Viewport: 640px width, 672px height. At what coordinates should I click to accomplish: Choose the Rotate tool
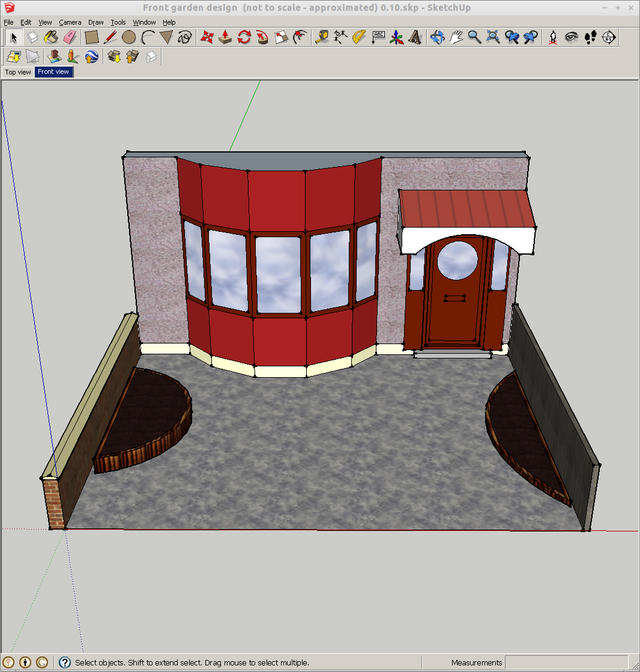pyautogui.click(x=244, y=37)
